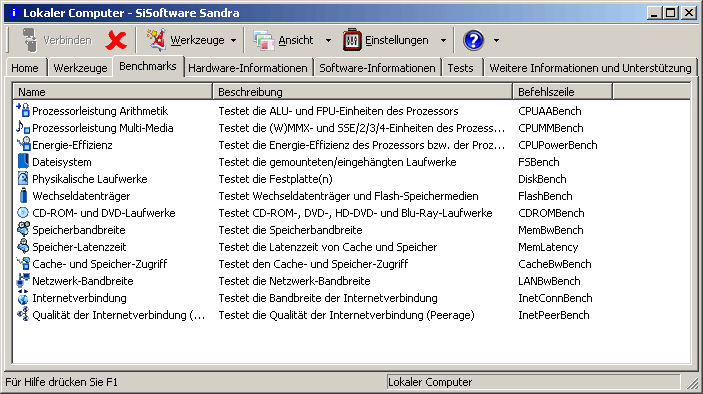This screenshot has height=394, width=703.
Task: Open the Einstellungen dropdown arrow
Action: (x=443, y=41)
